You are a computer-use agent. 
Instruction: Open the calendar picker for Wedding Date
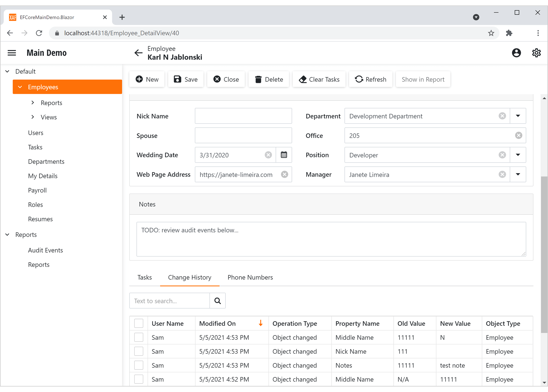click(284, 155)
